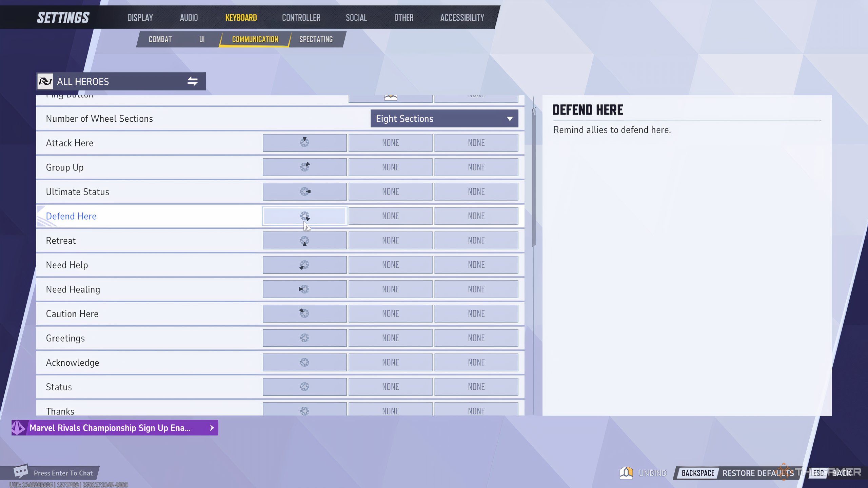Switch to the COMBAT keyboard settings tab

tap(160, 39)
